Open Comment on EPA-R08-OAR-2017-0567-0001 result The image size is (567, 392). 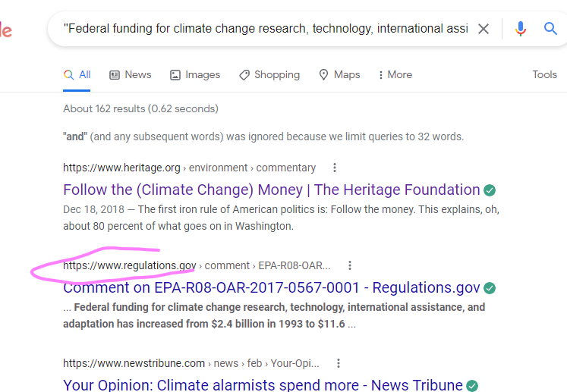pos(271,288)
